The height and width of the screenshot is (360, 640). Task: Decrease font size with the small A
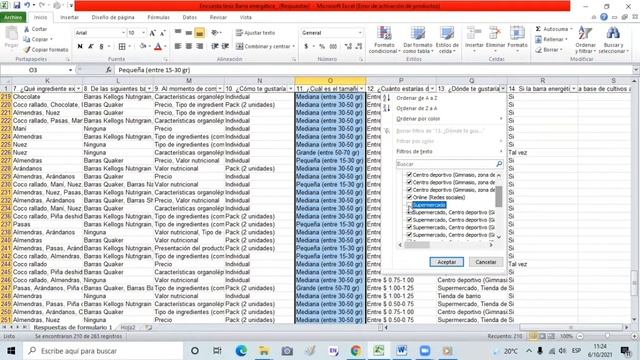[162, 33]
